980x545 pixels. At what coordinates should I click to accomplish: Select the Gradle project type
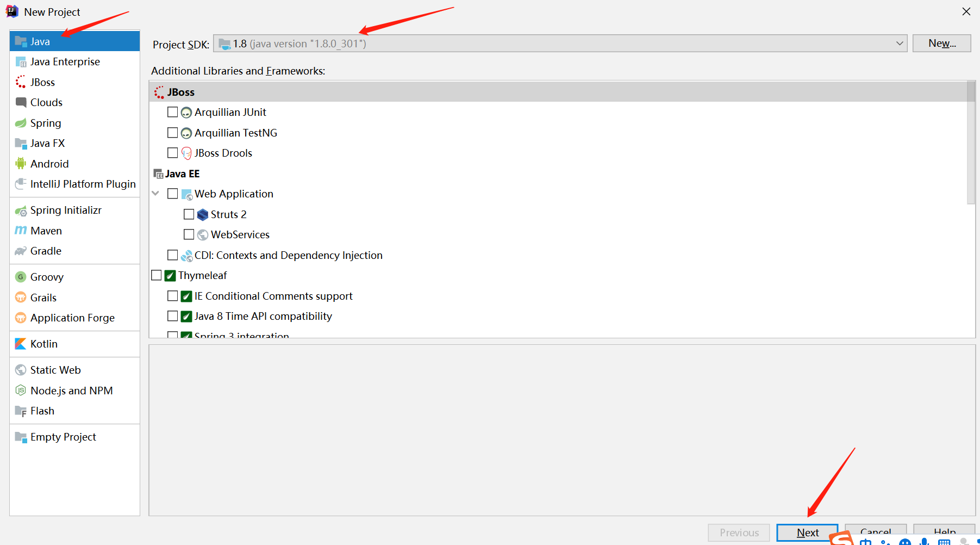pyautogui.click(x=74, y=251)
